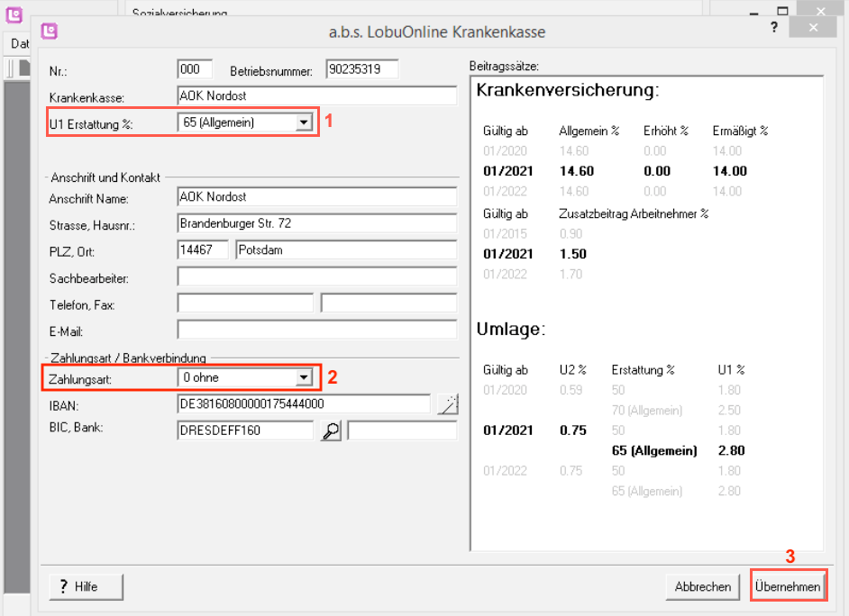Click Abbrechen to cancel changes
The height and width of the screenshot is (616, 849).
[x=703, y=587]
